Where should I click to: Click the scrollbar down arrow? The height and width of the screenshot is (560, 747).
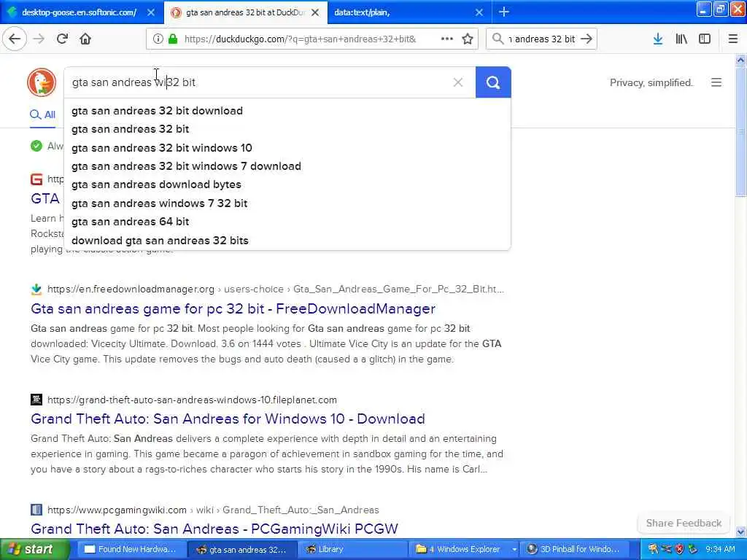tap(741, 532)
